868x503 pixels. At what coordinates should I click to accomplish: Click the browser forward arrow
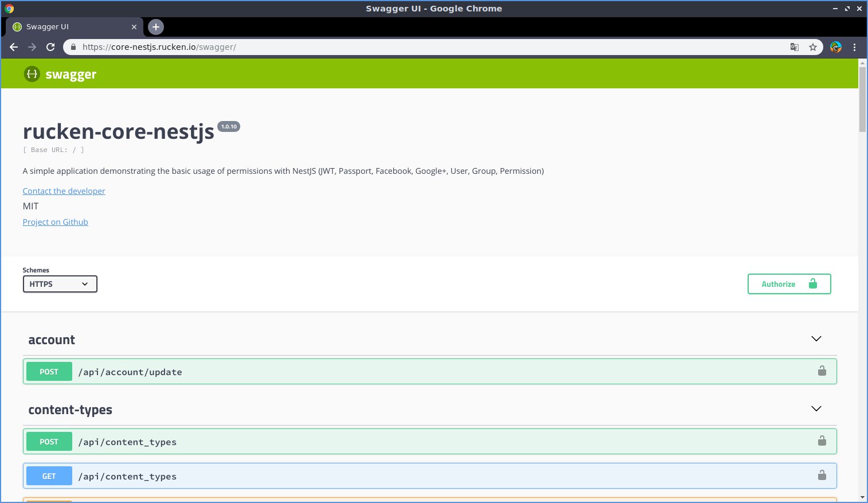click(32, 47)
